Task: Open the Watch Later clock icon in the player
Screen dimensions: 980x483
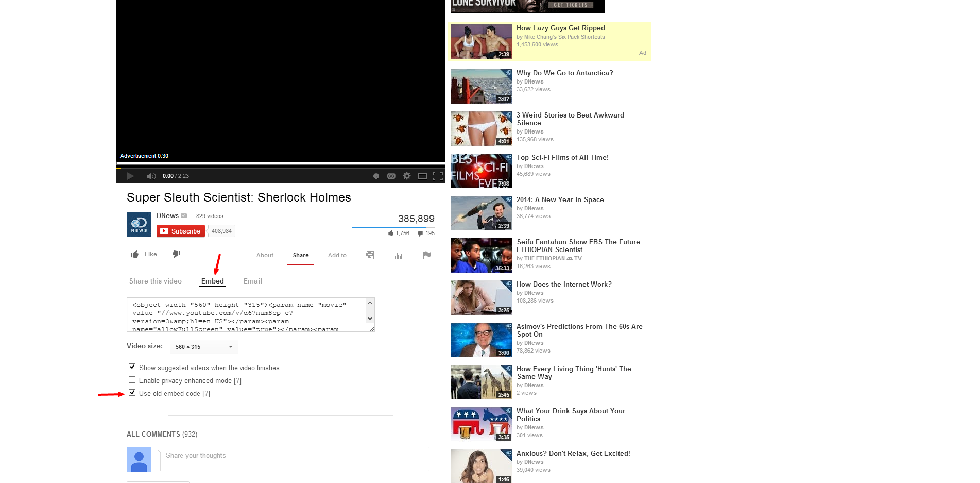Action: point(376,176)
